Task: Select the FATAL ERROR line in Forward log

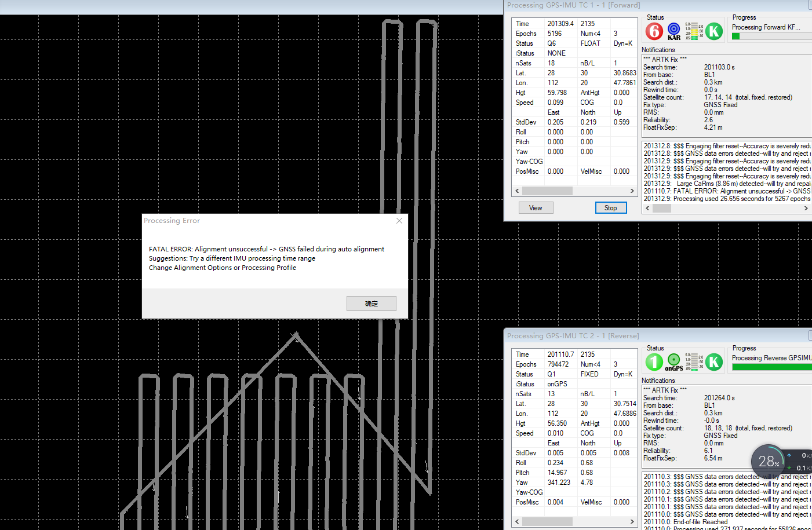Action: click(727, 191)
